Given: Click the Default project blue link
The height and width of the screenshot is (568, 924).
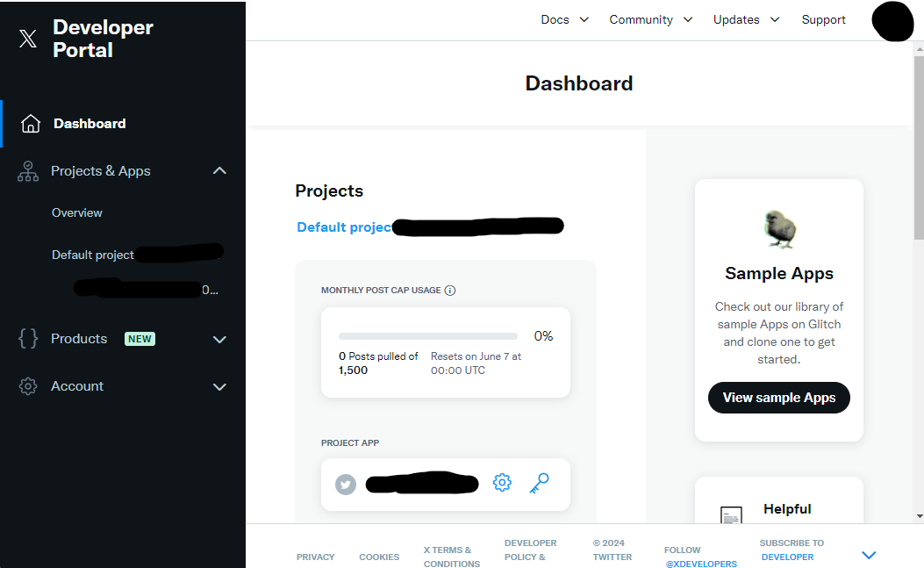Looking at the screenshot, I should coord(344,227).
